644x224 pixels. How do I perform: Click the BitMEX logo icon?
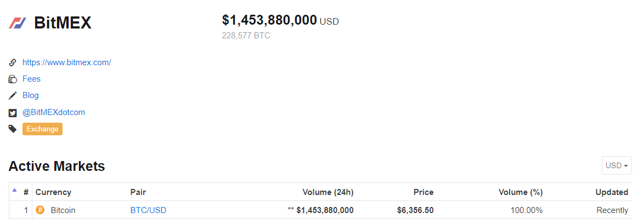pos(18,23)
